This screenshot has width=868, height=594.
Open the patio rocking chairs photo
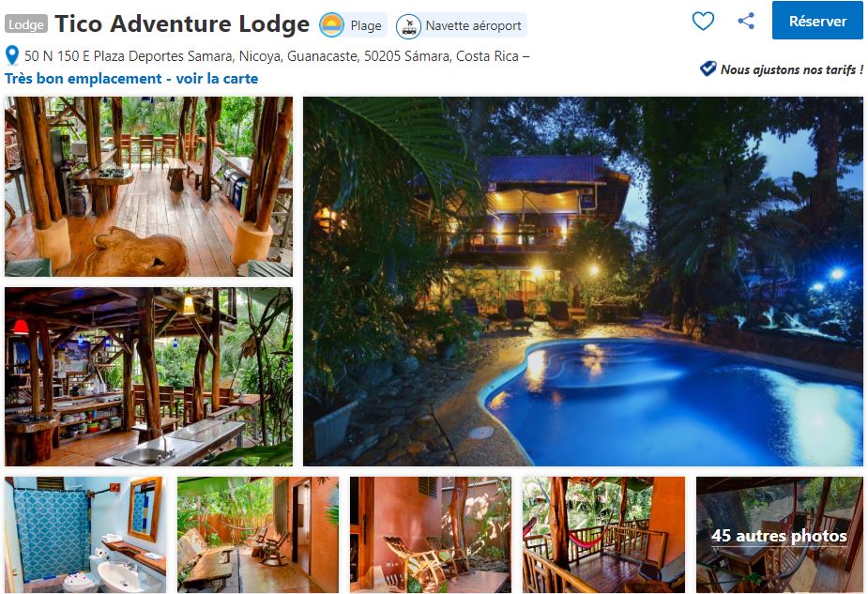pyautogui.click(x=258, y=535)
